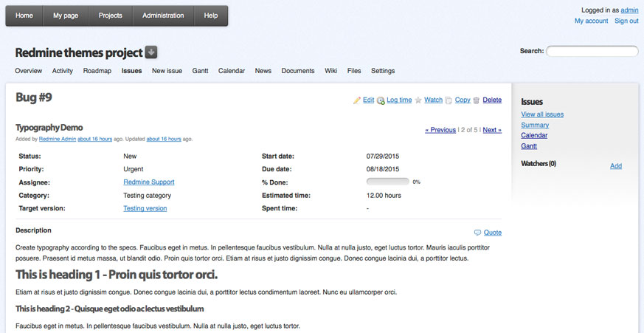Go to the Previous issue link
644x333 pixels.
click(x=440, y=130)
